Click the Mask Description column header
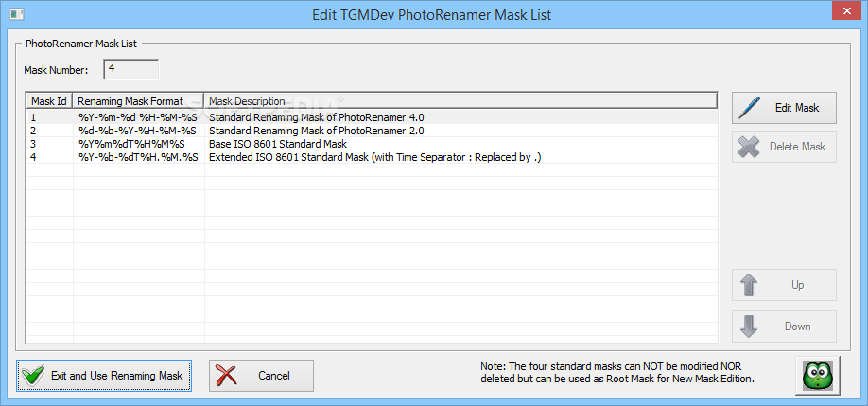Viewport: 868px width, 406px height. click(x=461, y=101)
